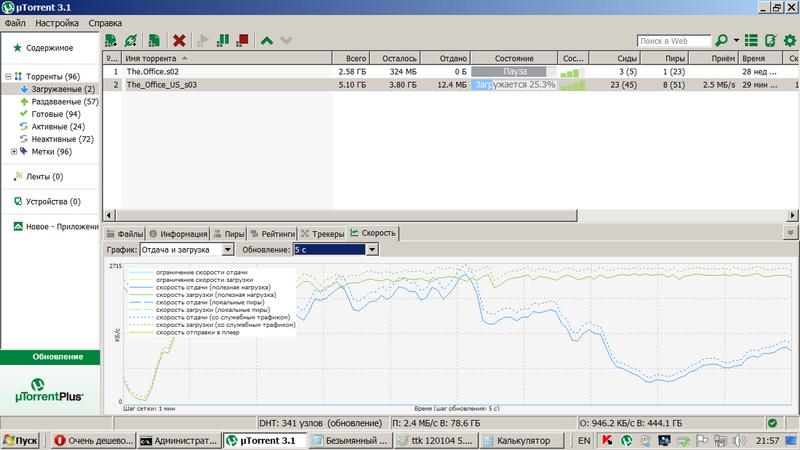Click the DHT: 341 узлов status text
Screen dimensions: 800x450
320,423
